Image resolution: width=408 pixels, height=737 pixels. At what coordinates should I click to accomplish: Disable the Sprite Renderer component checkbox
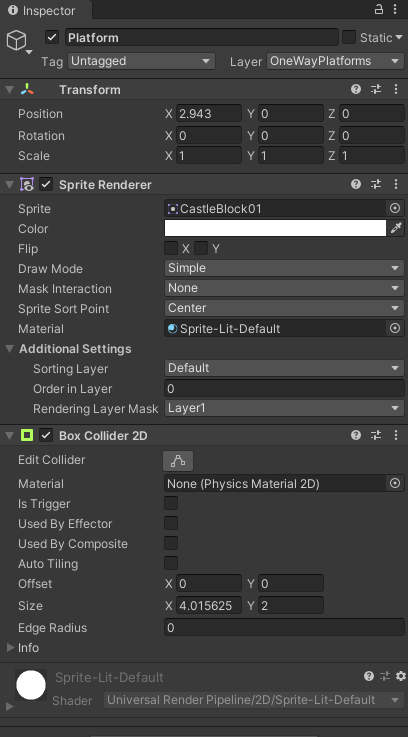[x=46, y=184]
